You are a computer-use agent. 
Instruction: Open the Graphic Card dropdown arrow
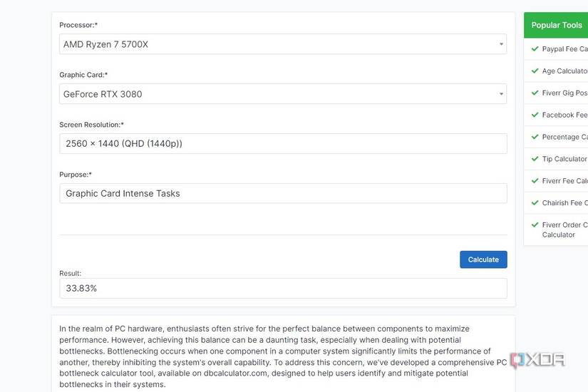501,94
